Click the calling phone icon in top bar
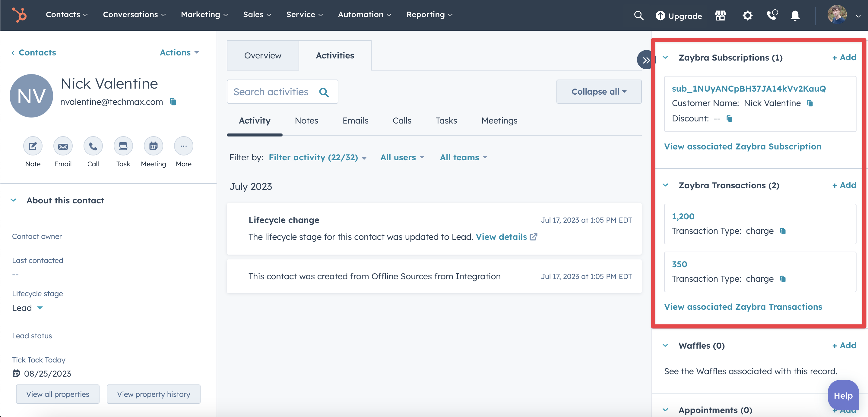This screenshot has height=417, width=868. click(771, 15)
